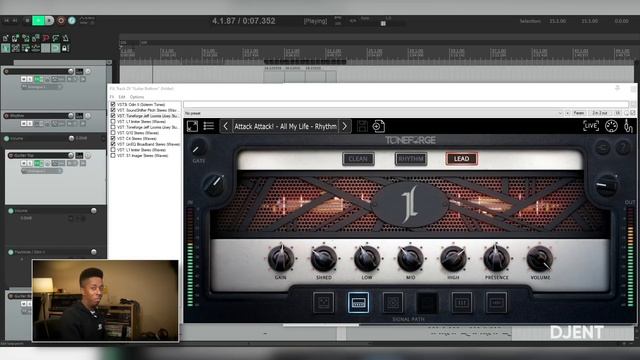Open REAPER project settings toolbar icon
Viewport: 640px width, 360px height.
[x=36, y=38]
